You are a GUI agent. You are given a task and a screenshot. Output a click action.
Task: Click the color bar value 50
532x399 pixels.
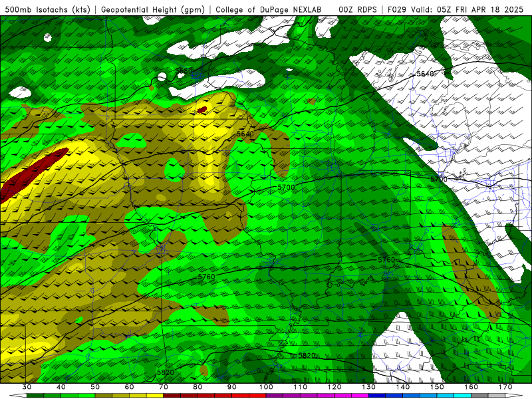click(95, 387)
